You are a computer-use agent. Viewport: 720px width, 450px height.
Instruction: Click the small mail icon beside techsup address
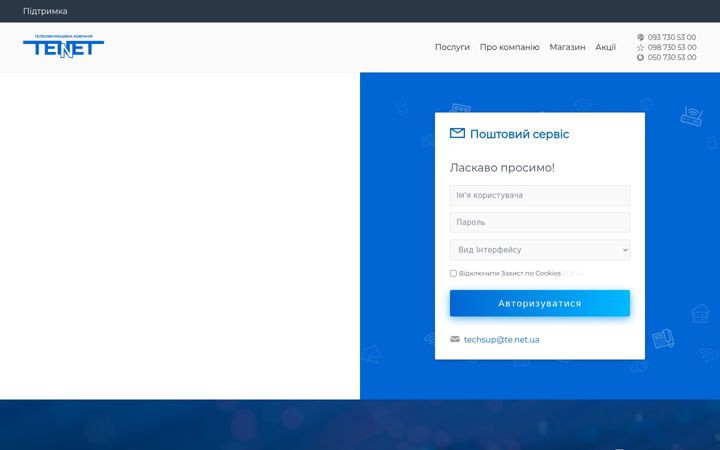(x=455, y=339)
